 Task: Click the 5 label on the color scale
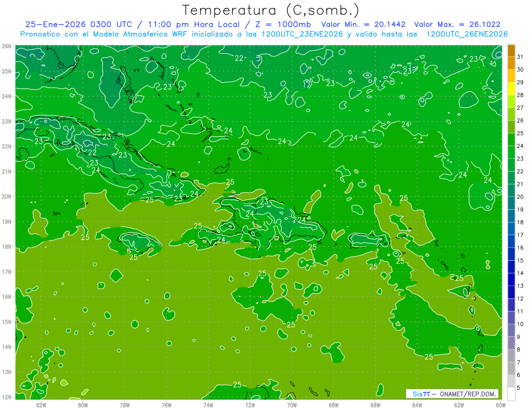pyautogui.click(x=518, y=388)
